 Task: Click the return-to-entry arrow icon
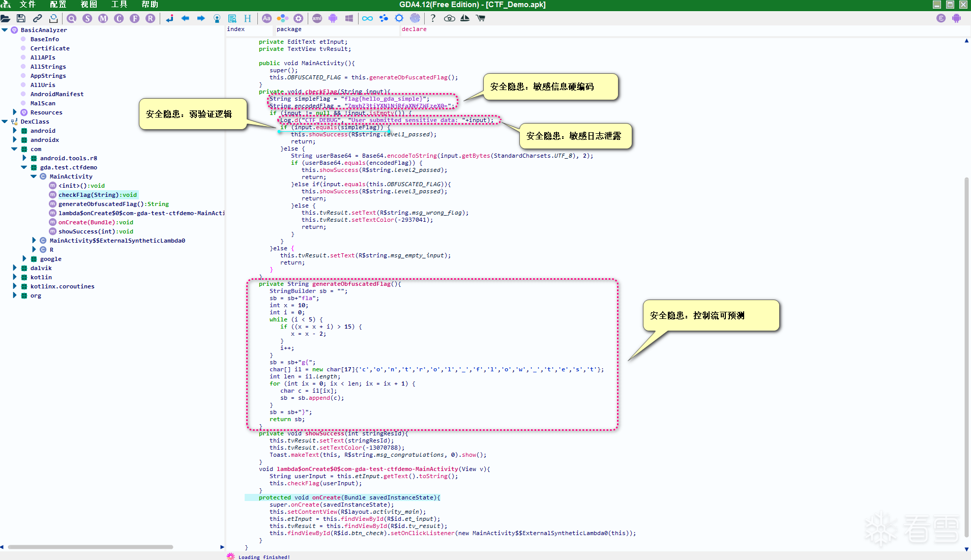pos(169,18)
